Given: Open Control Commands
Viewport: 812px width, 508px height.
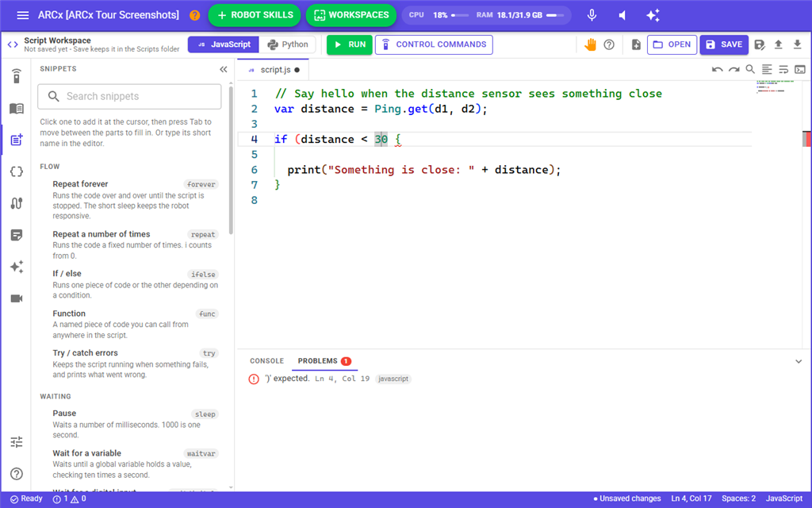Looking at the screenshot, I should click(x=434, y=44).
